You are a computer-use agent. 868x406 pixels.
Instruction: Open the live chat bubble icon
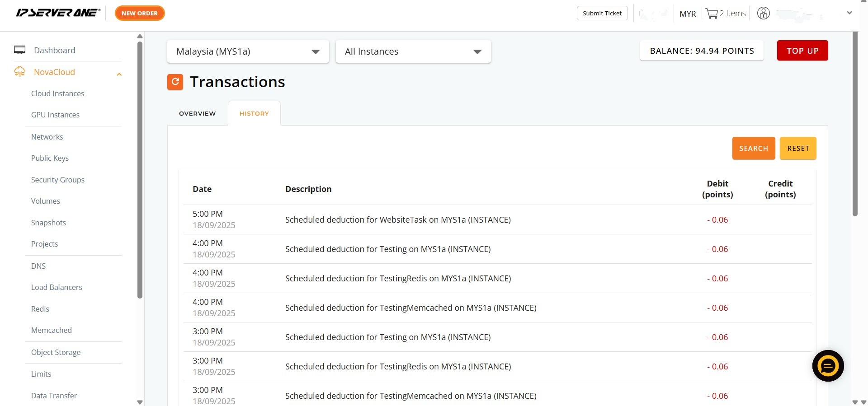point(828,365)
